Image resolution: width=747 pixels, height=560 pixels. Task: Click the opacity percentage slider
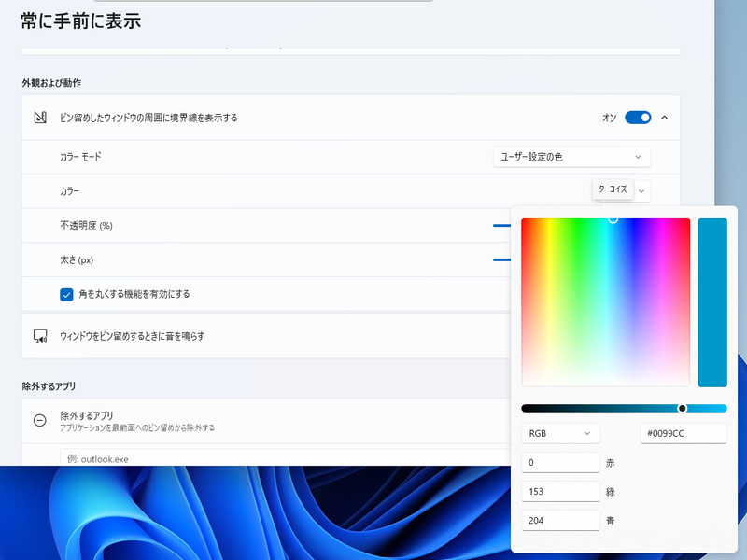click(x=501, y=226)
